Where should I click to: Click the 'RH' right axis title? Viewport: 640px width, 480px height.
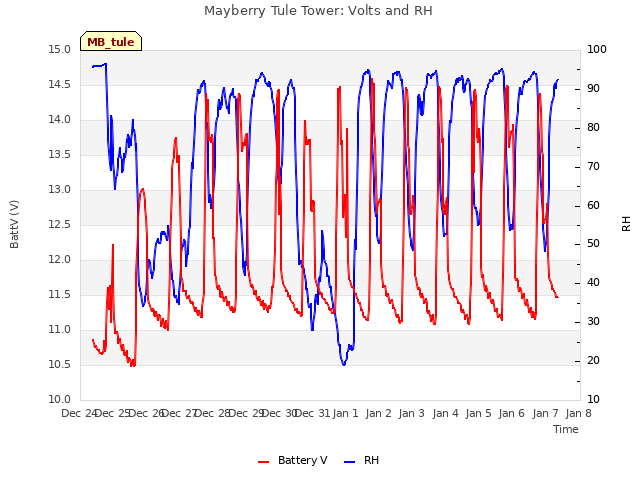pos(626,224)
